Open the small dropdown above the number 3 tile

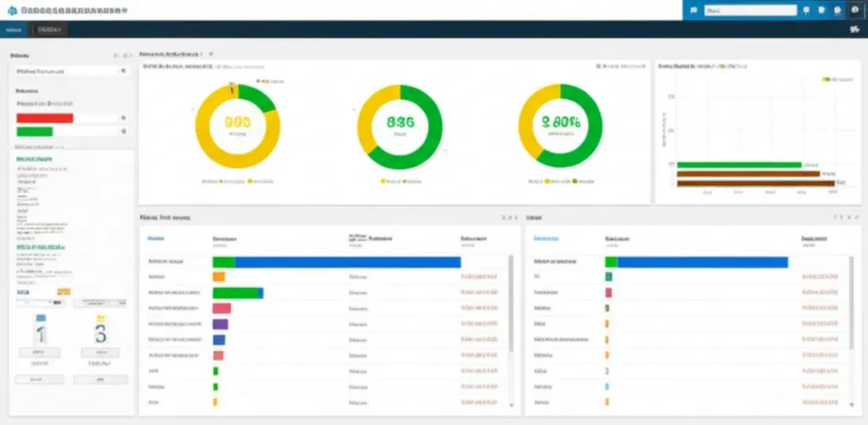click(x=100, y=302)
